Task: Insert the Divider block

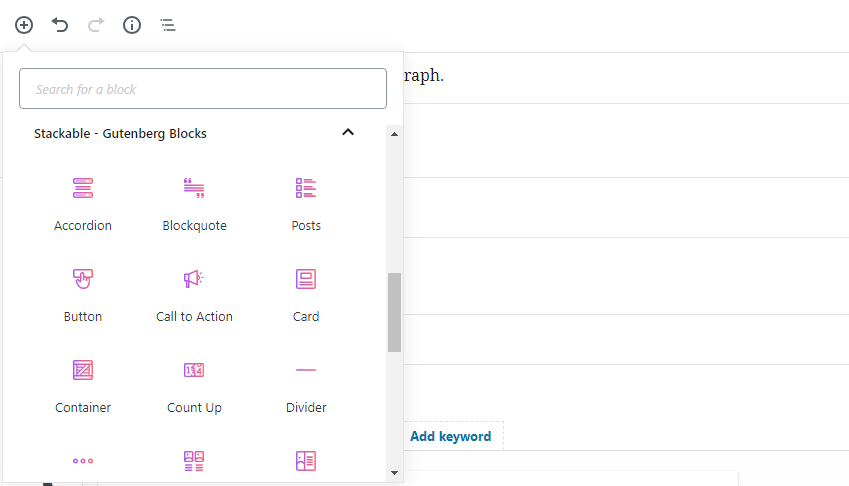Action: (306, 386)
